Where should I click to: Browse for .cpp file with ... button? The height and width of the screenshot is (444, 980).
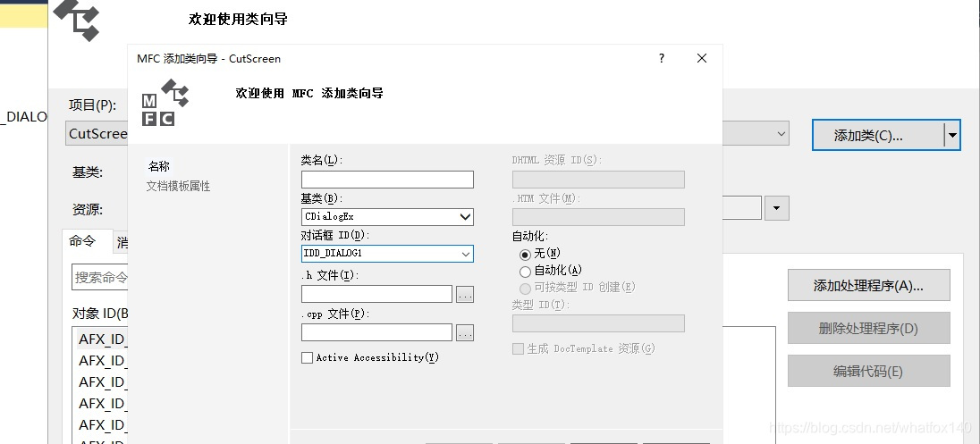point(465,333)
